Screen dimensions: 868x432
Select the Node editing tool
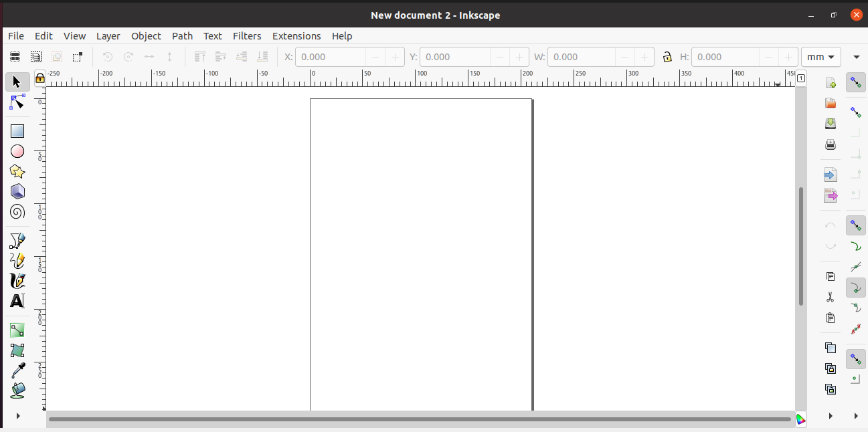click(17, 102)
